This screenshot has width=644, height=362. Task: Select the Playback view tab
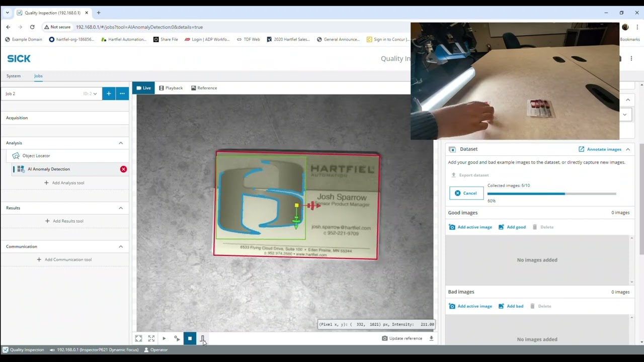[x=171, y=88]
